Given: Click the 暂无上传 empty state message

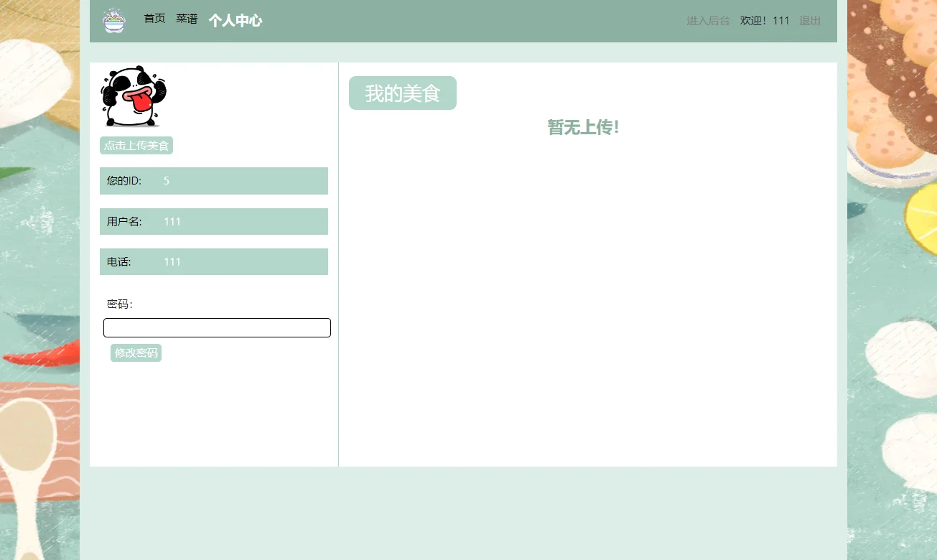Looking at the screenshot, I should (x=583, y=127).
